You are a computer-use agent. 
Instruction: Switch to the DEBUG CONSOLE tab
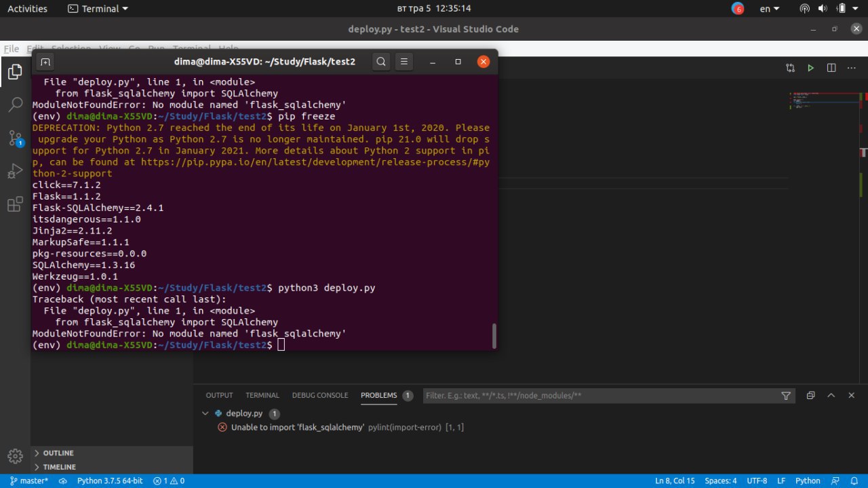tap(320, 395)
